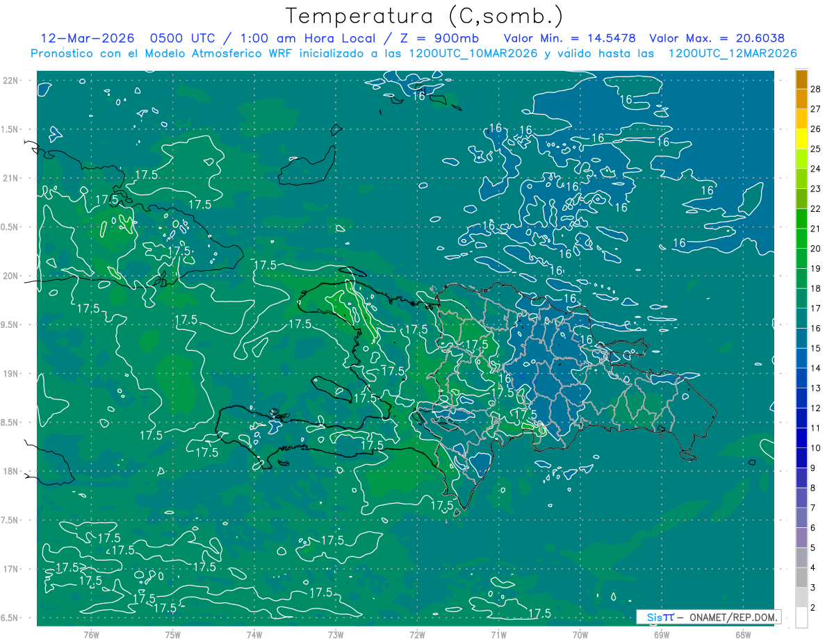Click the 22N latitude axis label
Viewport: 834px width, 644px height.
click(x=11, y=81)
